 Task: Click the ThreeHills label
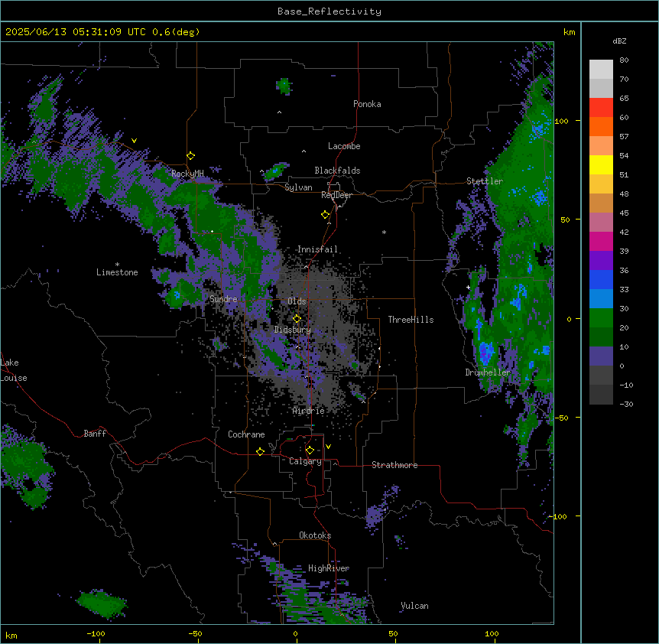tap(411, 320)
